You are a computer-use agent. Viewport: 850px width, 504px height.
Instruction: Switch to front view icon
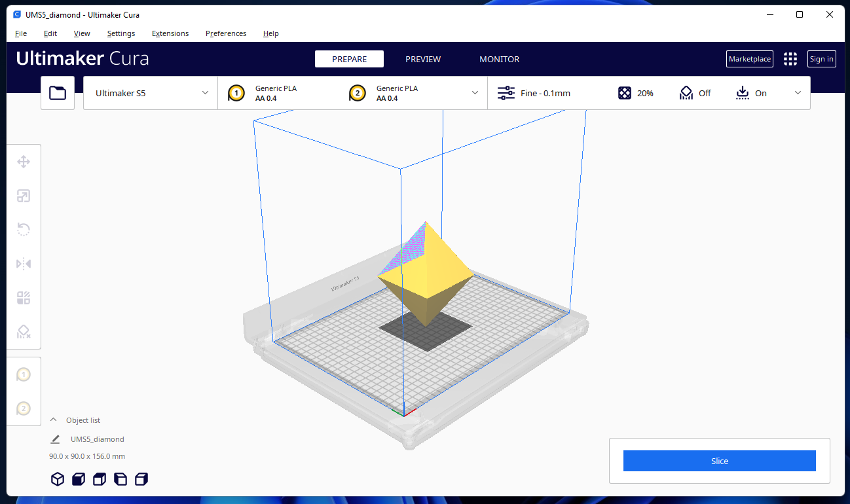pyautogui.click(x=79, y=479)
